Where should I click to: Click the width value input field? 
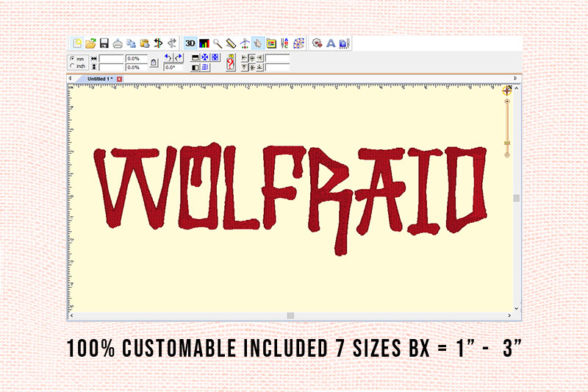111,59
